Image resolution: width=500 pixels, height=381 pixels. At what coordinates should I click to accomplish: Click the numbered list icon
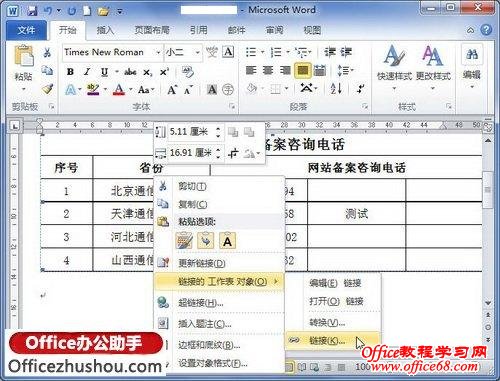pyautogui.click(x=276, y=52)
